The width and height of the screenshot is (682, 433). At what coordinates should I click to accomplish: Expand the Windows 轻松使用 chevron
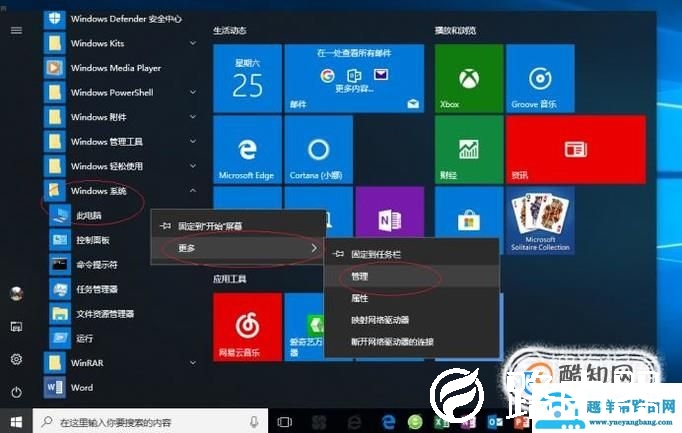[193, 166]
